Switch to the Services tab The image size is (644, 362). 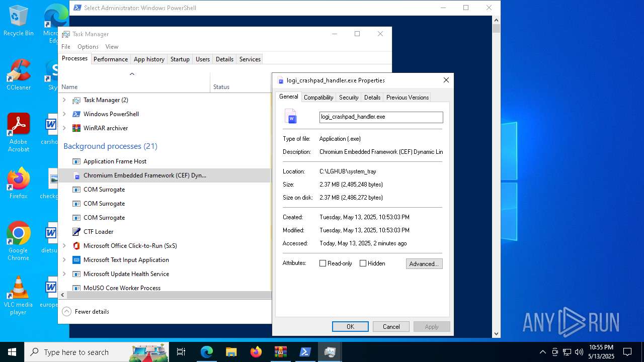(x=250, y=59)
